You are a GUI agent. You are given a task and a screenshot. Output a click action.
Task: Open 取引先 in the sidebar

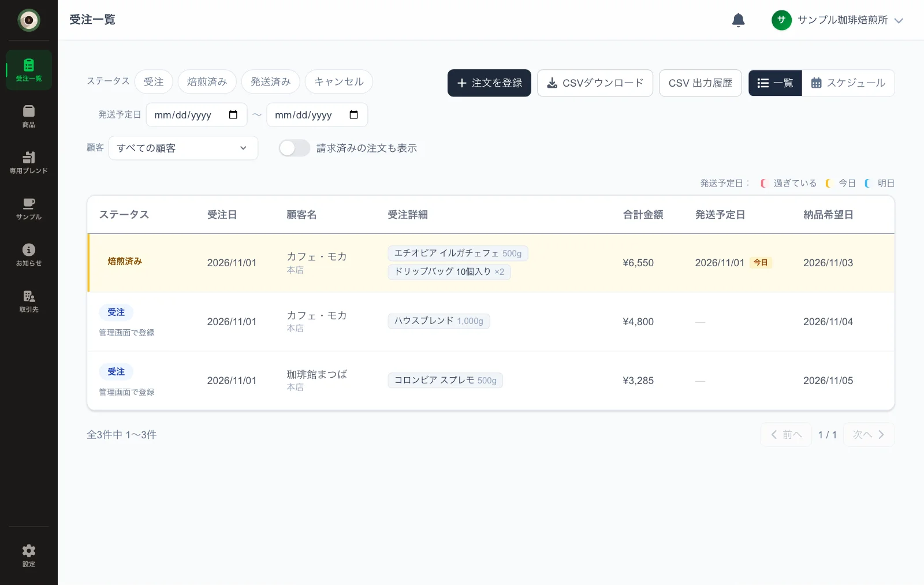pos(29,301)
